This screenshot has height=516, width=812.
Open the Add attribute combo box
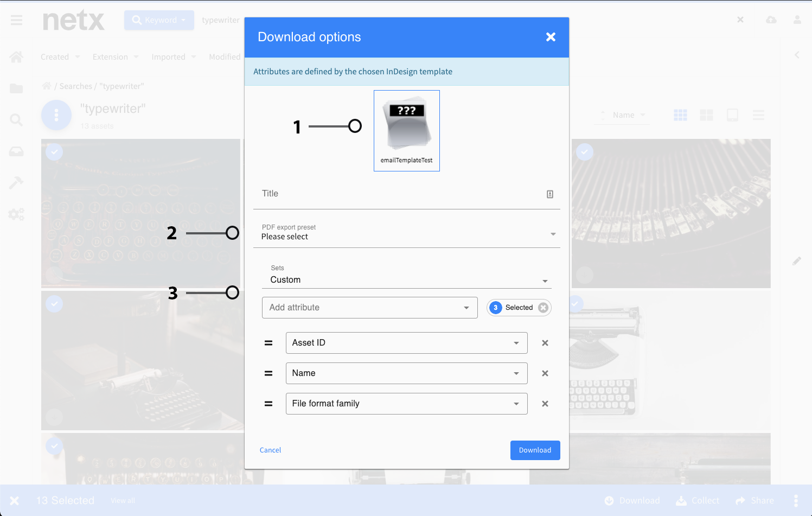click(370, 308)
